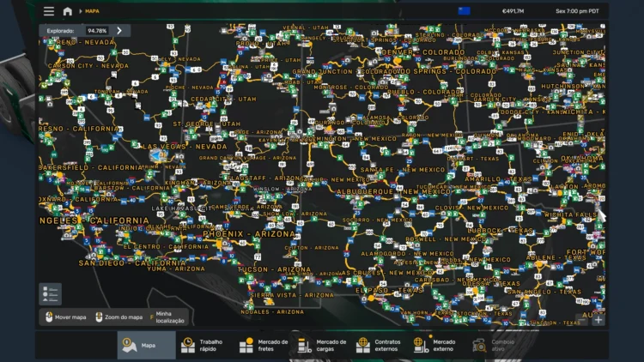Open the Mapa tab
Screen dimensions: 644x362
146,345
